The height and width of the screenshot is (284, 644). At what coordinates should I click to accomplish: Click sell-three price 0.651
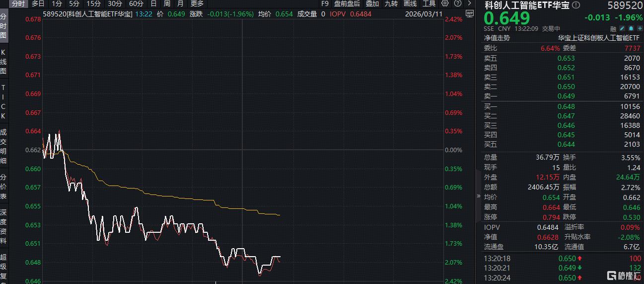(566, 77)
